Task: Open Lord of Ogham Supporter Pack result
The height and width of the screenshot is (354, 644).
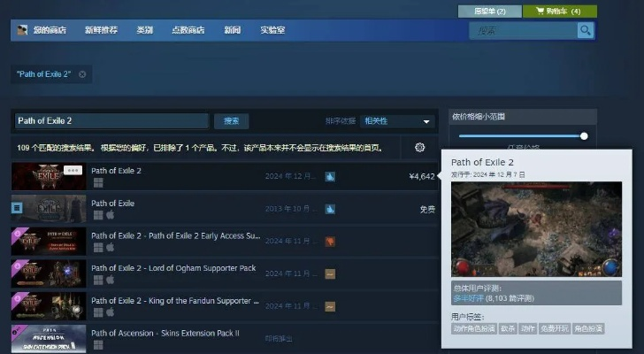Action: coord(225,274)
